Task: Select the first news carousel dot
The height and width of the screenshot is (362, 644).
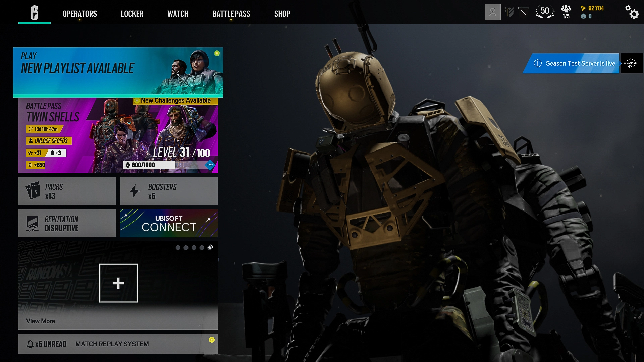Action: 178,248
